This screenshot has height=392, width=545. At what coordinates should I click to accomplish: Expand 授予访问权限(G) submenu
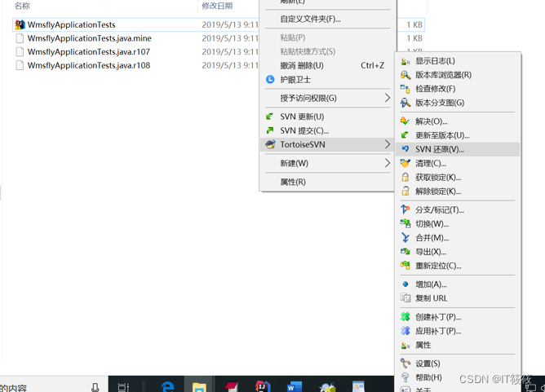[326, 99]
